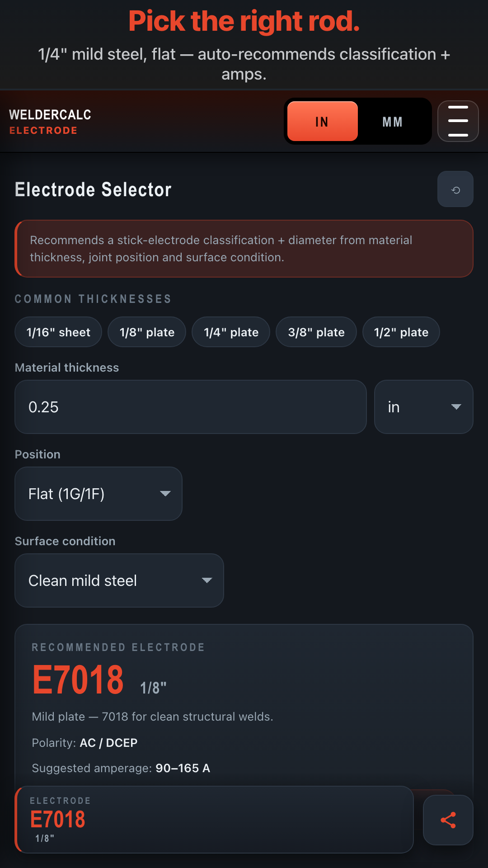Open the thickness unit dropdown
The width and height of the screenshot is (488, 868).
423,407
